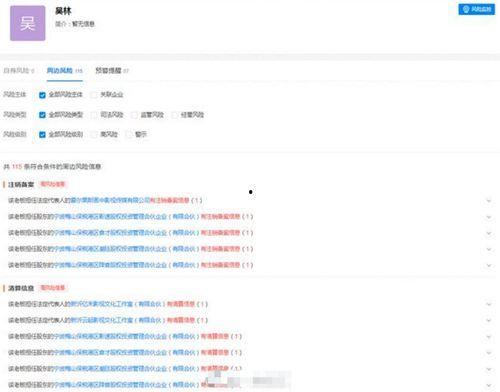The width and height of the screenshot is (500, 392).
Task: Select the 经营风险 checkbox
Action: (x=174, y=115)
